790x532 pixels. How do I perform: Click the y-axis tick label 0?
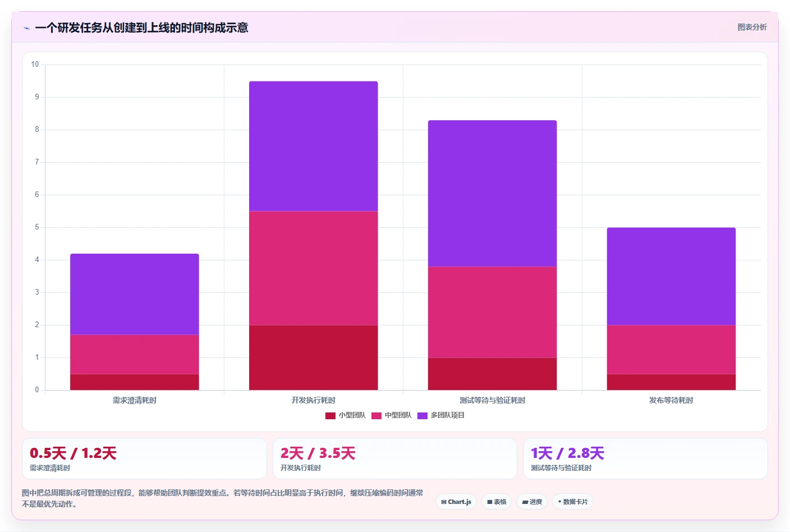point(37,390)
